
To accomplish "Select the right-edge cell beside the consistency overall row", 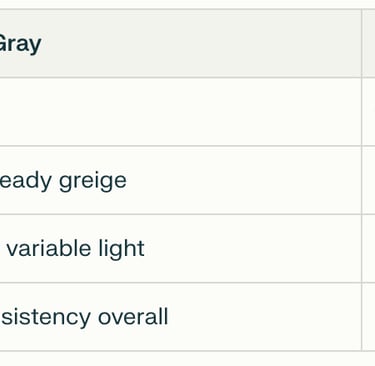I will (x=369, y=317).
